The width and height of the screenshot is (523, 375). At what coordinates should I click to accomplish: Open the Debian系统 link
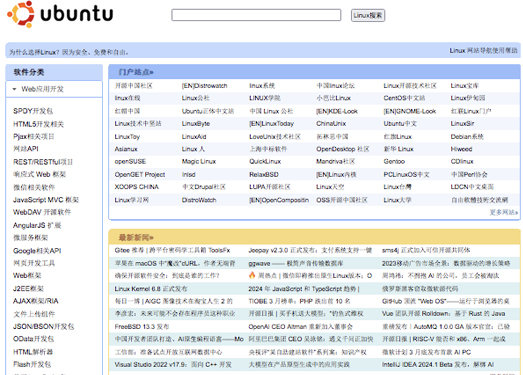coord(467,137)
